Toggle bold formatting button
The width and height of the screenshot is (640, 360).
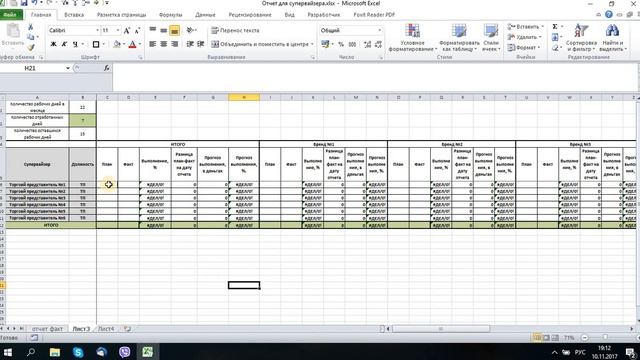(x=53, y=44)
